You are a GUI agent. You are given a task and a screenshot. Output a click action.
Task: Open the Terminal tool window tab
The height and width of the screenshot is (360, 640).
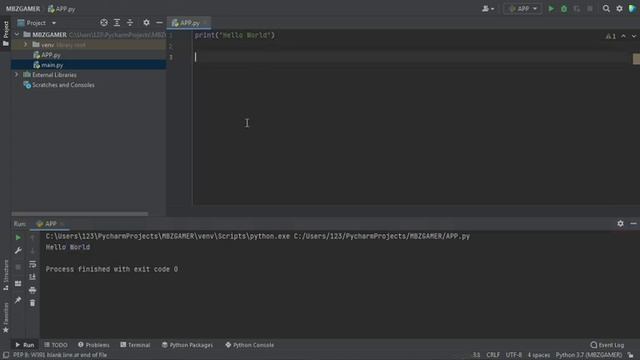tap(135, 345)
